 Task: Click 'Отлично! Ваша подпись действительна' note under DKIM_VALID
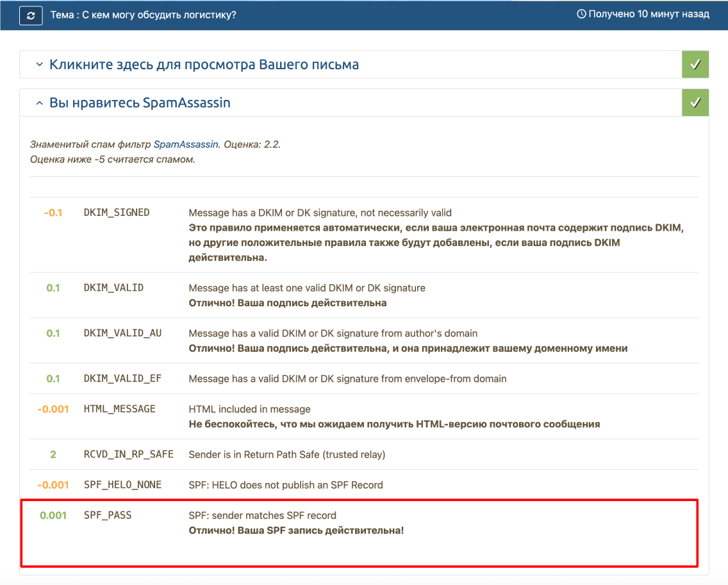click(x=287, y=302)
